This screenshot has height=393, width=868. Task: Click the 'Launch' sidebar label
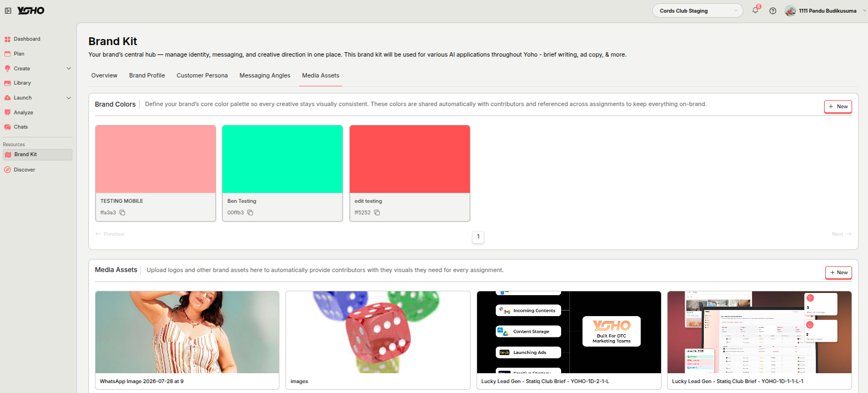[23, 98]
